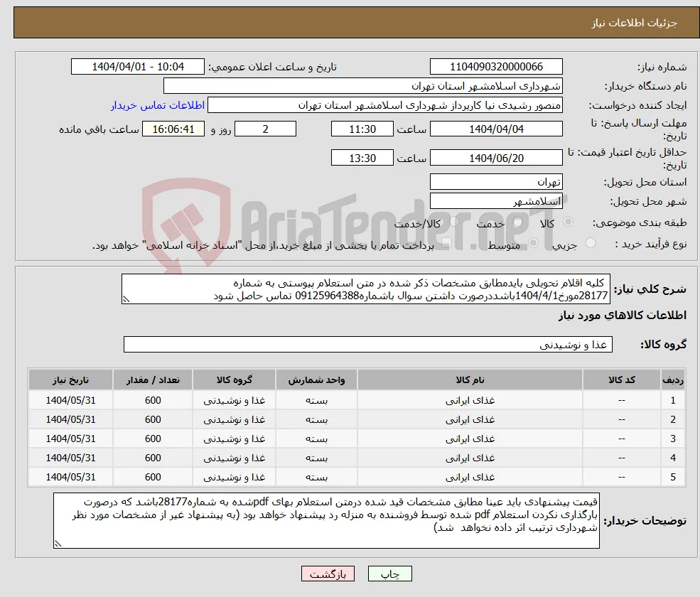Viewport: 700px width, 597px height.
Task: Click the بازگشت back button
Action: pyautogui.click(x=328, y=574)
